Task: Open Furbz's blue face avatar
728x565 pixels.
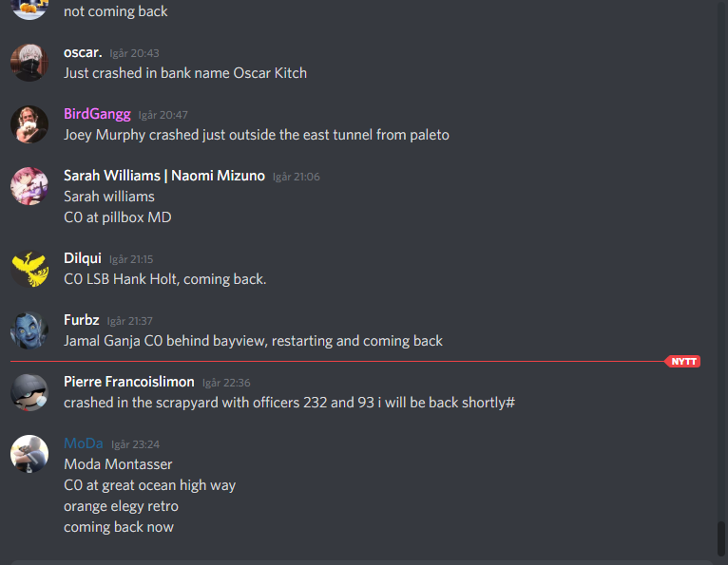Action: pos(29,330)
